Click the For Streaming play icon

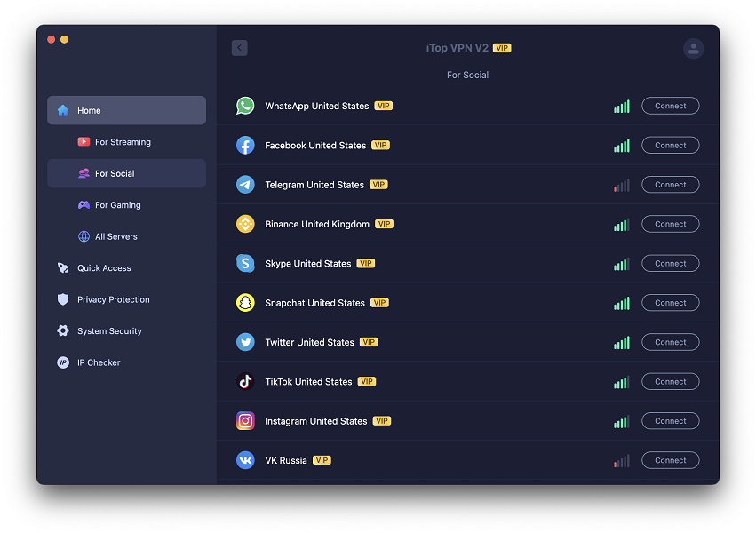coord(84,141)
